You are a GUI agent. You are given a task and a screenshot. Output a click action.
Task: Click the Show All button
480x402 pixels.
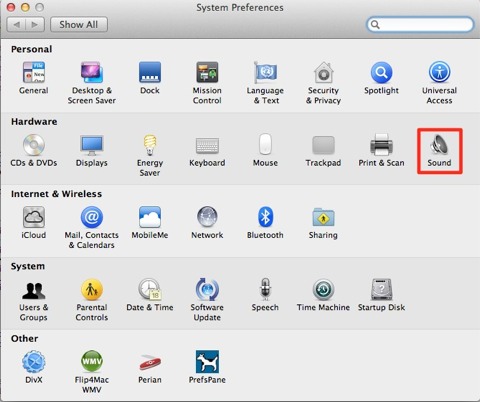click(x=79, y=25)
